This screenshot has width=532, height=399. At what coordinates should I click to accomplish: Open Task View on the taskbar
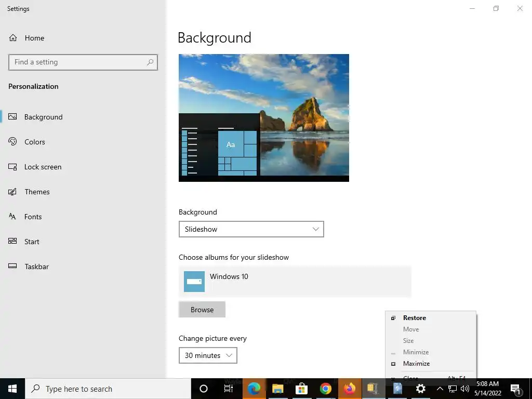click(229, 389)
